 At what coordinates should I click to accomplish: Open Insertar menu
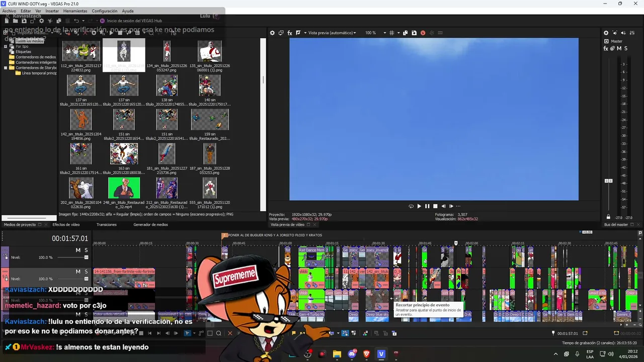point(52,11)
